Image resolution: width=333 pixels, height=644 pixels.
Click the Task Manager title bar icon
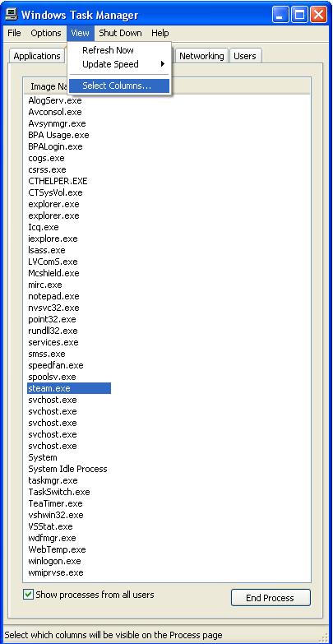(11, 15)
